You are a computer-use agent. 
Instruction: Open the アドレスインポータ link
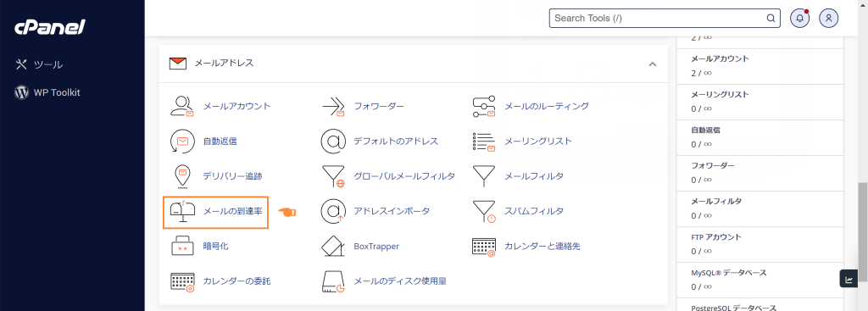(392, 211)
